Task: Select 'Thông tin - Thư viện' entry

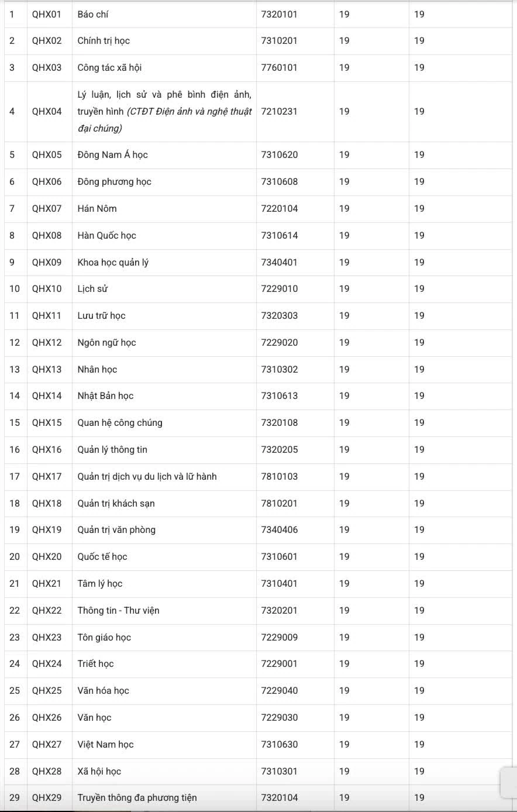Action: click(x=119, y=611)
